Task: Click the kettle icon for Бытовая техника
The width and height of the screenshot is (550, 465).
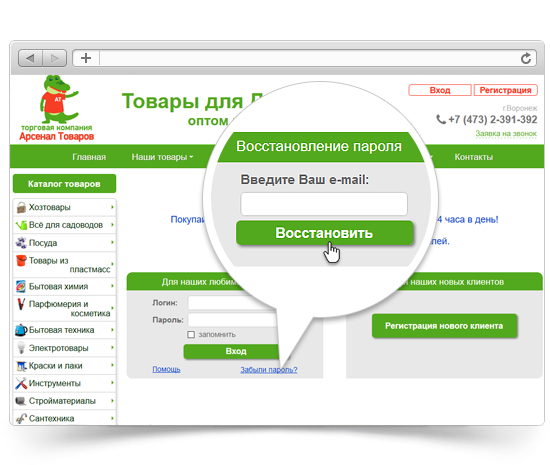Action: point(21,330)
